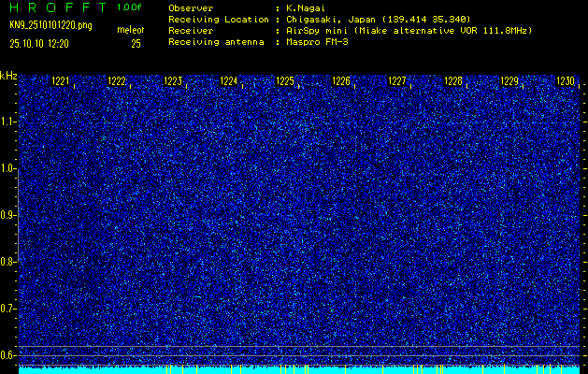Click the 1225 time marker
588x374 pixels.
(x=285, y=81)
